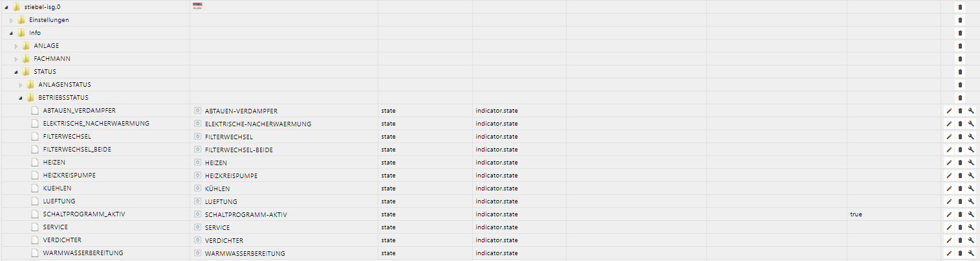Screen dimensions: 980x261
Task: Click the true value of SCHALTPROGRAMM_AKTIV
Action: (x=856, y=214)
